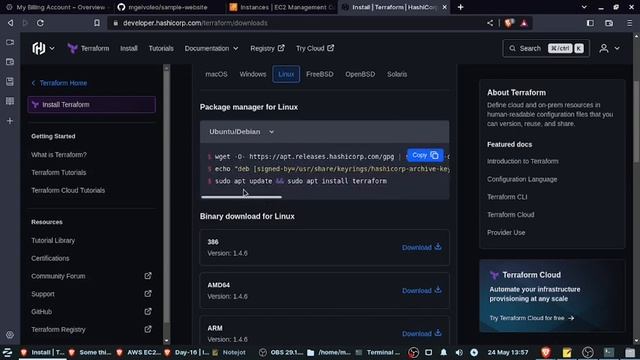Click the browser back arrow
This screenshot has height=360, width=640.
coord(11,23)
